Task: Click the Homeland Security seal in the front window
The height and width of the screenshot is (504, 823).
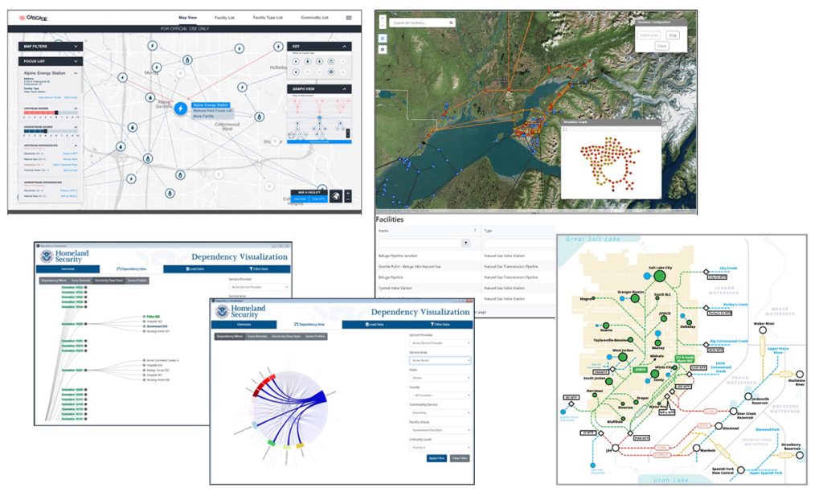Action: coord(222,311)
